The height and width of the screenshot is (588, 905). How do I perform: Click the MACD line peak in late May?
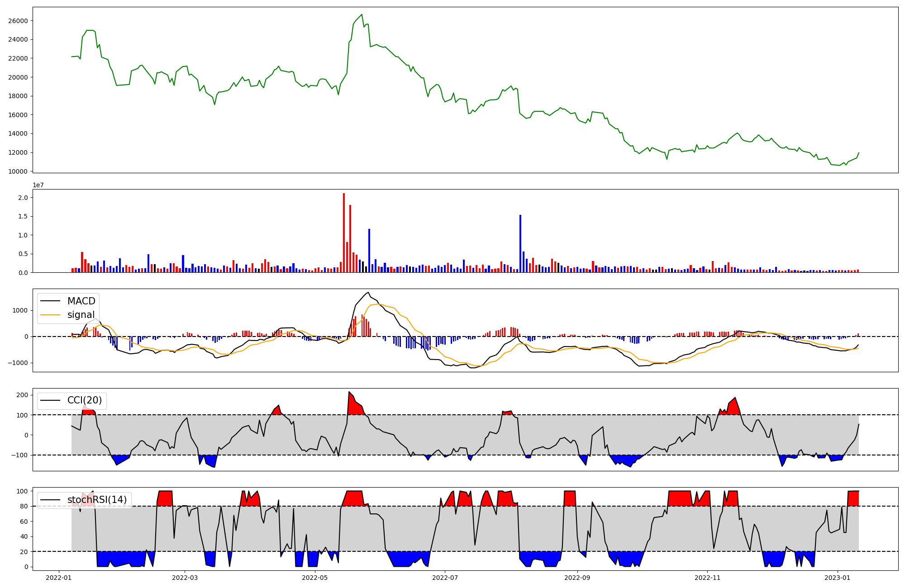point(368,293)
